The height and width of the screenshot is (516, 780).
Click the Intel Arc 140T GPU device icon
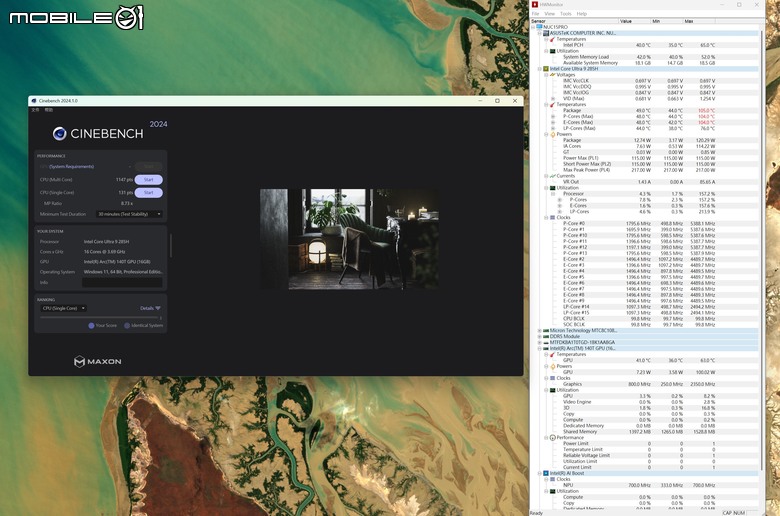(x=546, y=348)
